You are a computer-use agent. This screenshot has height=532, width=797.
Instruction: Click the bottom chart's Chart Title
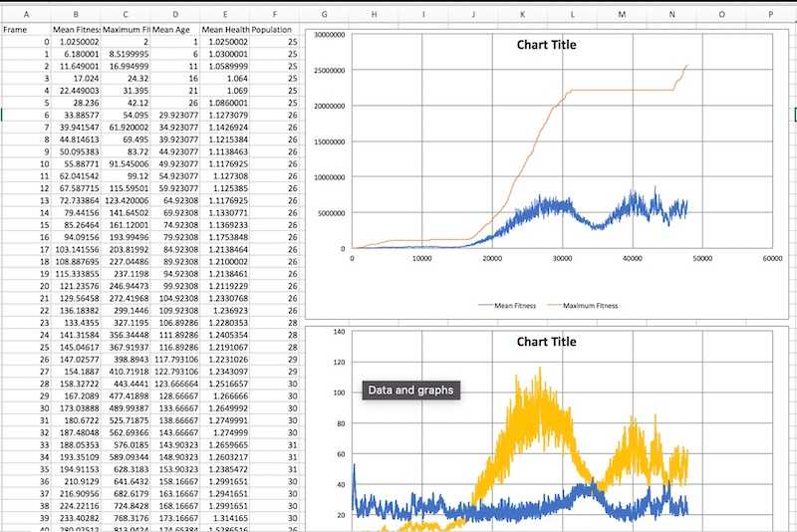(x=546, y=342)
